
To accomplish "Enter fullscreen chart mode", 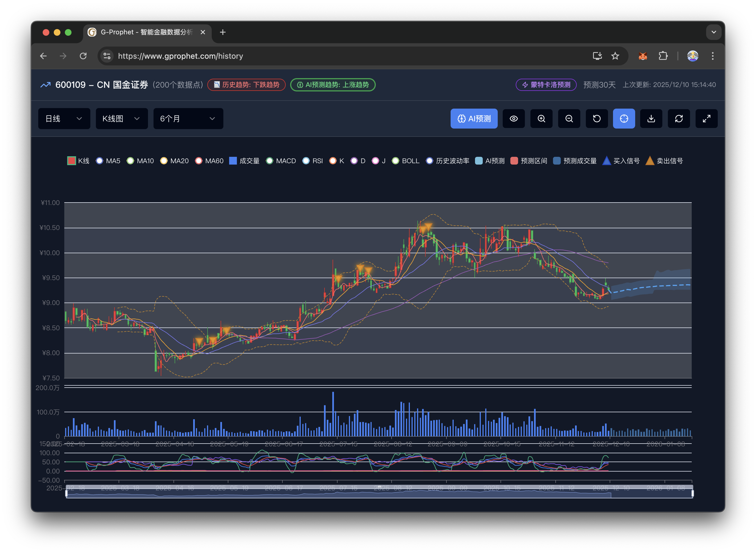I will (706, 119).
